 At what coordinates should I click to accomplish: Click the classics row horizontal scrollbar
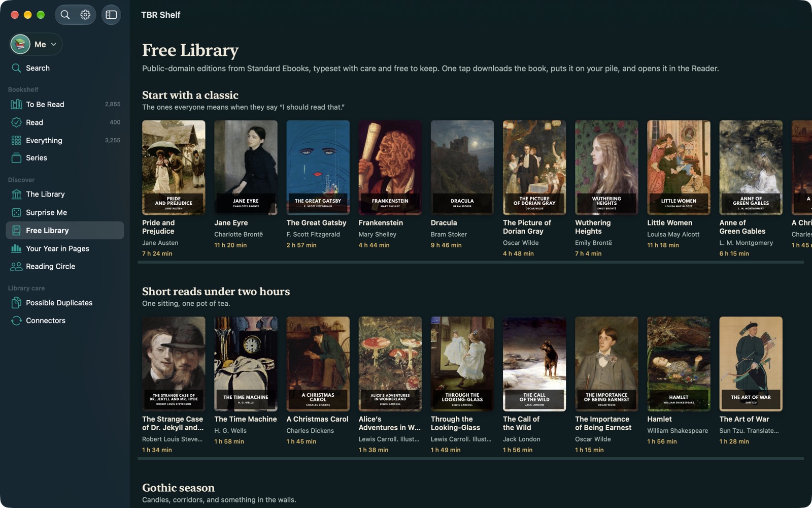[470, 262]
